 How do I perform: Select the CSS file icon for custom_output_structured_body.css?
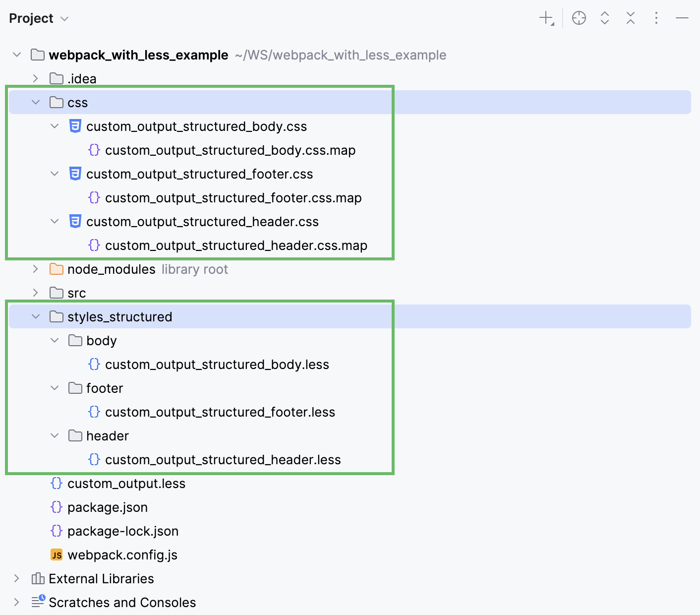75,126
